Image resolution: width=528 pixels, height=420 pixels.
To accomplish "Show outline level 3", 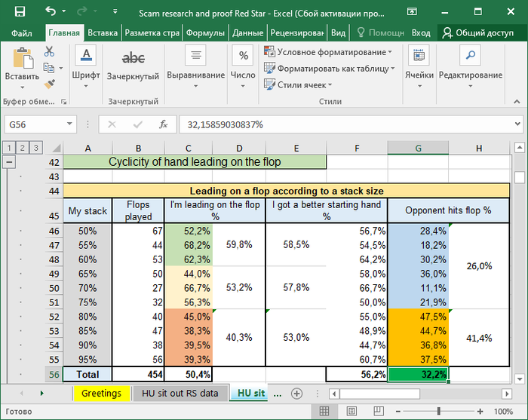I will pyautogui.click(x=35, y=147).
